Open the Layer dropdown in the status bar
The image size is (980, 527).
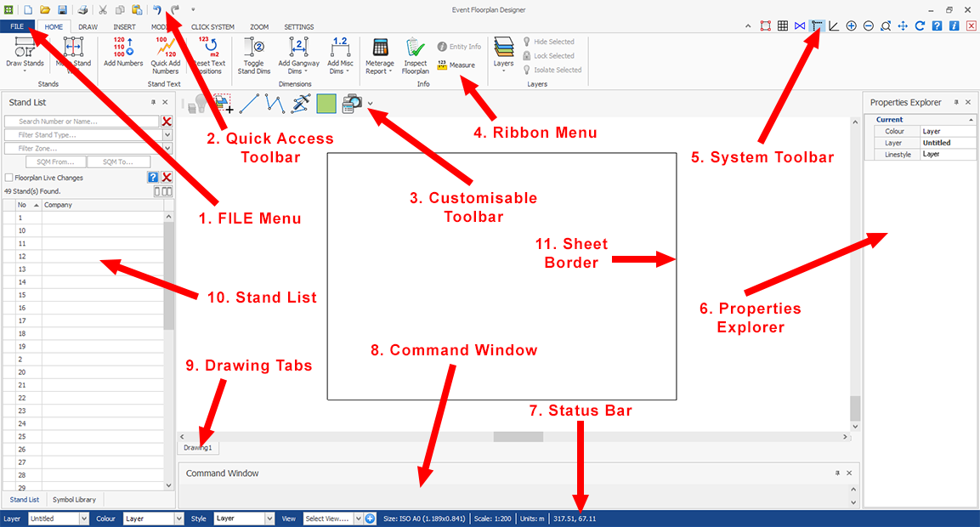(x=84, y=518)
